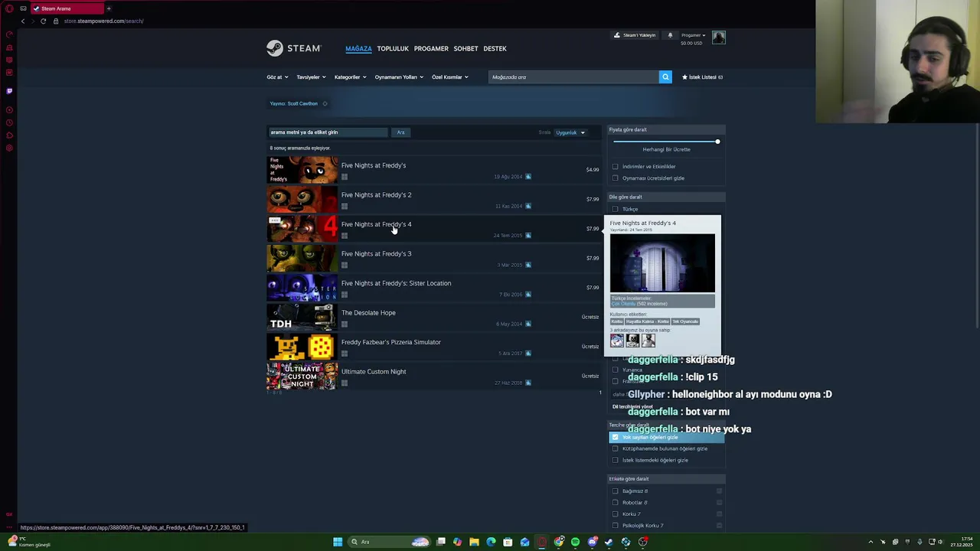Open Opera sidebar settings gear
Screen dimensions: 980x551
[9, 148]
